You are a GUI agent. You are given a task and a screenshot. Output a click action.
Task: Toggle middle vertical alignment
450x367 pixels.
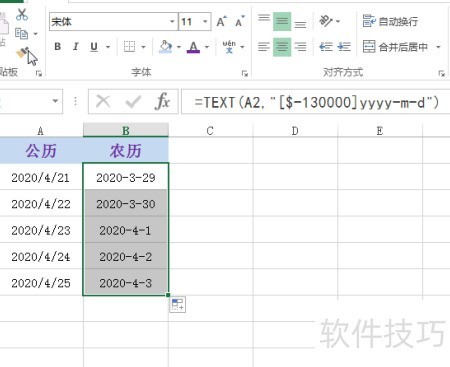pyautogui.click(x=282, y=22)
